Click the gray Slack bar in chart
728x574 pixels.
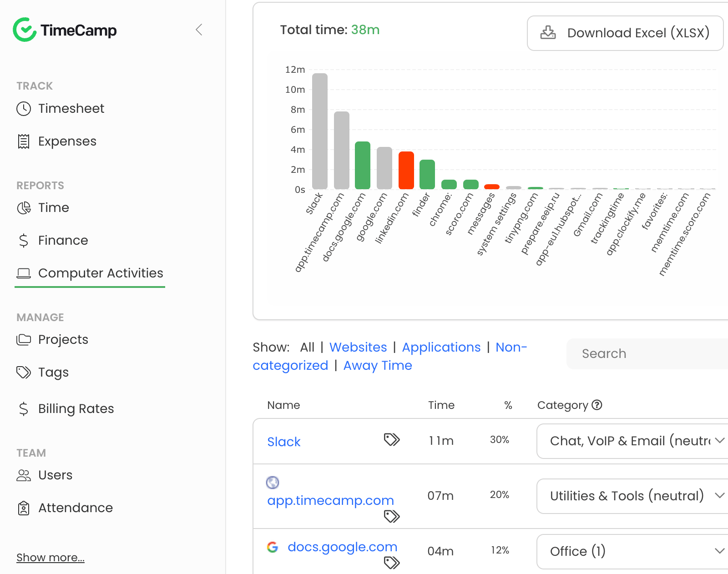[x=320, y=131]
